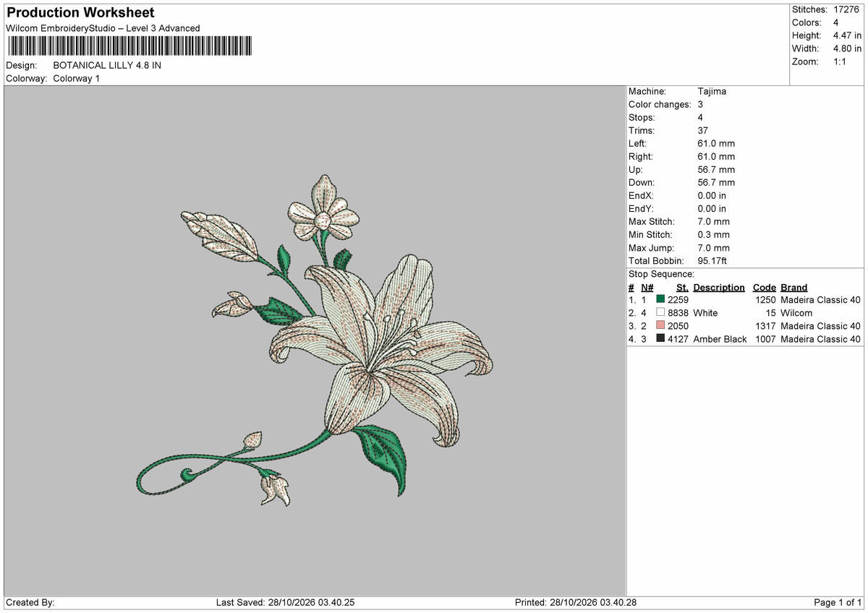This screenshot has height=613, width=868.
Task: Click 'Wilcom EmbroideryStudio – Level 3 Advanced' text
Action: (103, 28)
